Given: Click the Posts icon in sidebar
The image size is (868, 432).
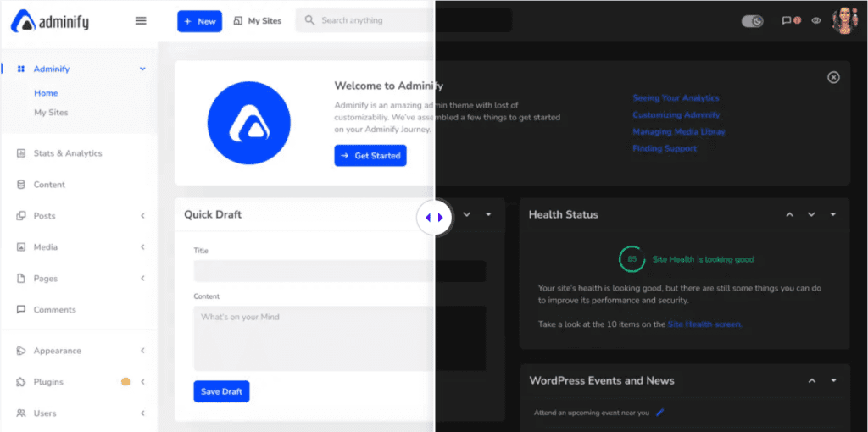Looking at the screenshot, I should [21, 216].
